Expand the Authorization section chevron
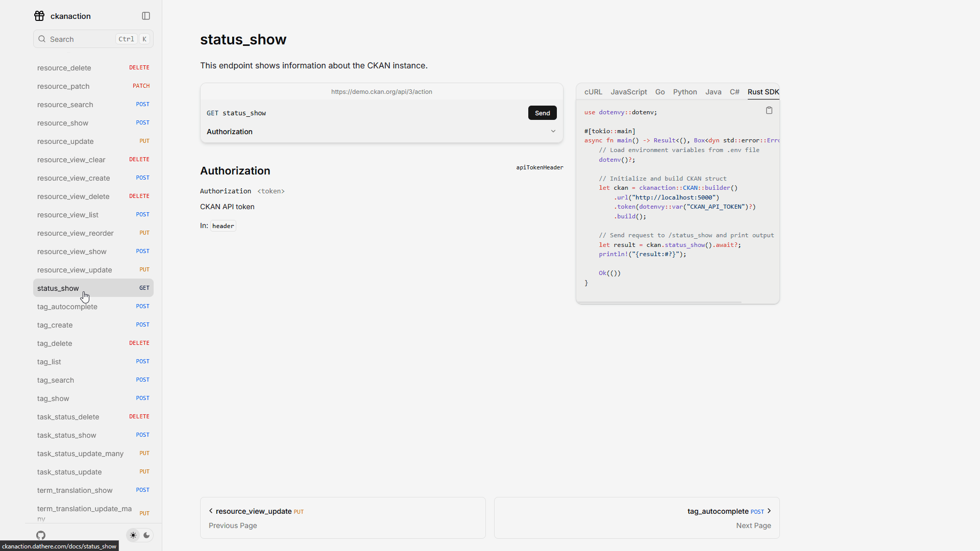 point(553,131)
